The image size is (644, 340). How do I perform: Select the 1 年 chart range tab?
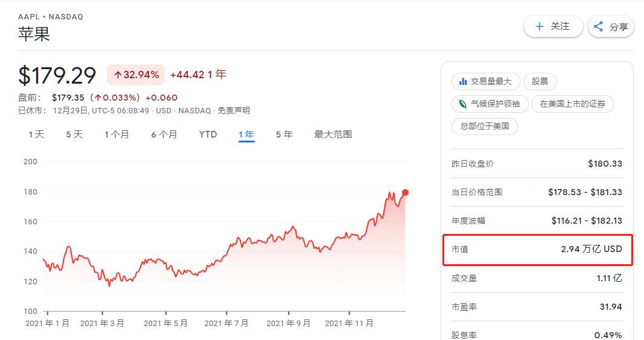(x=246, y=135)
